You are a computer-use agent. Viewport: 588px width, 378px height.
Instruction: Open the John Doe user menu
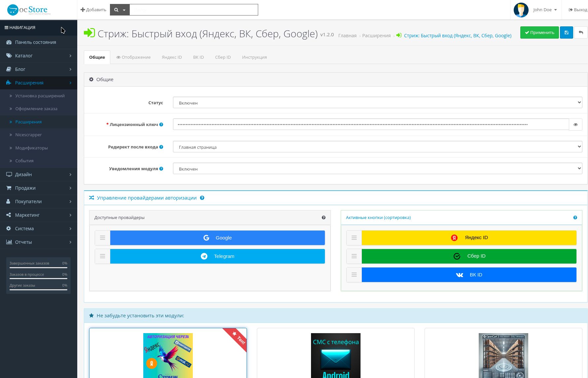[x=545, y=10]
